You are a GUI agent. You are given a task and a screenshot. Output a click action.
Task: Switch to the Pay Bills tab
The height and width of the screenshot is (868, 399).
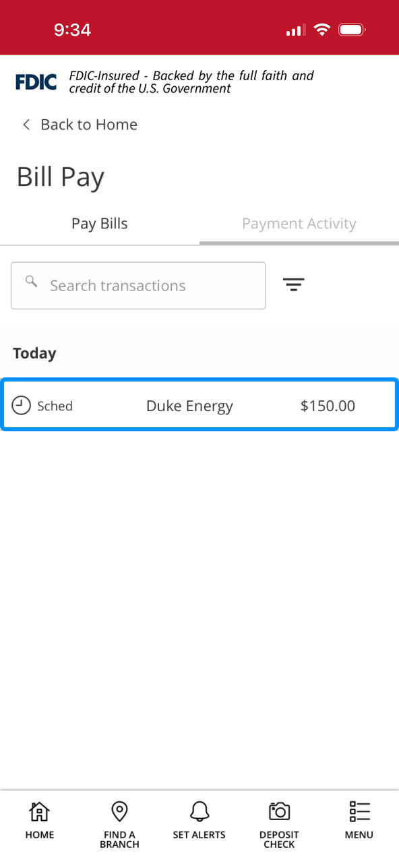click(99, 223)
